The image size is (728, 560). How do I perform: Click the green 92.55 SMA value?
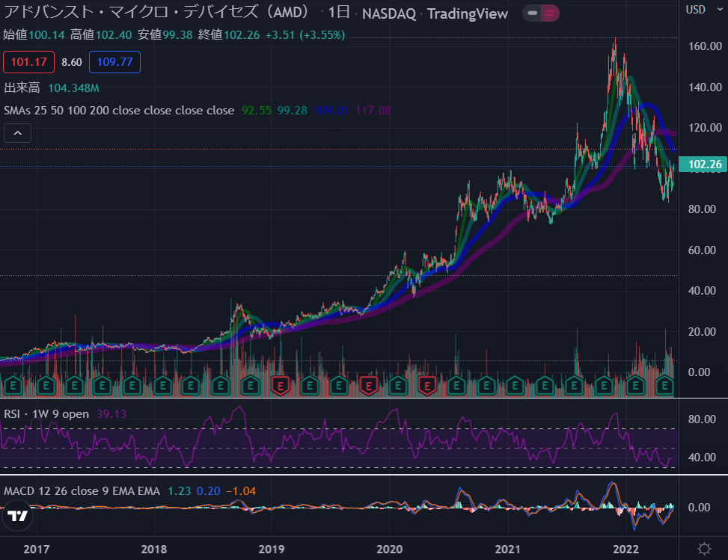[257, 111]
